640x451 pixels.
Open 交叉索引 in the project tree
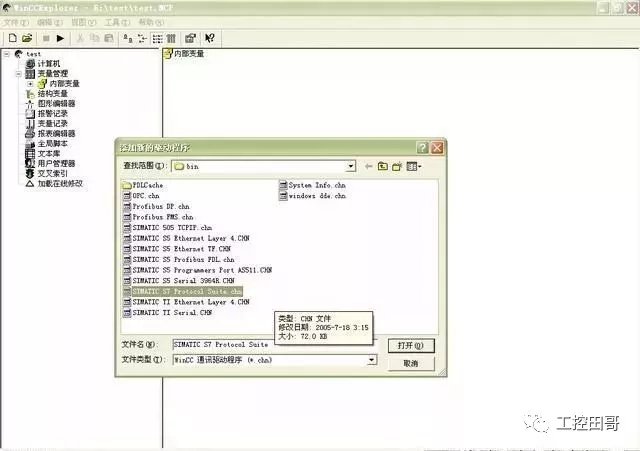53,174
